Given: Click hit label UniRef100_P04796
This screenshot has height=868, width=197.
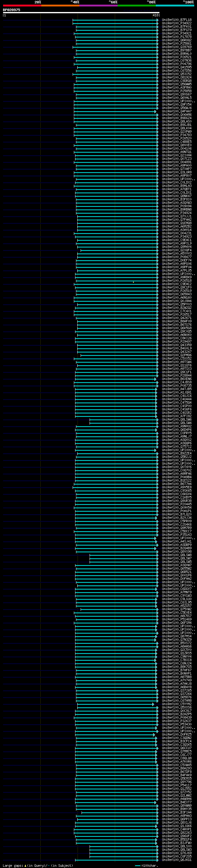Looking at the screenshot, I should tap(177, 64).
